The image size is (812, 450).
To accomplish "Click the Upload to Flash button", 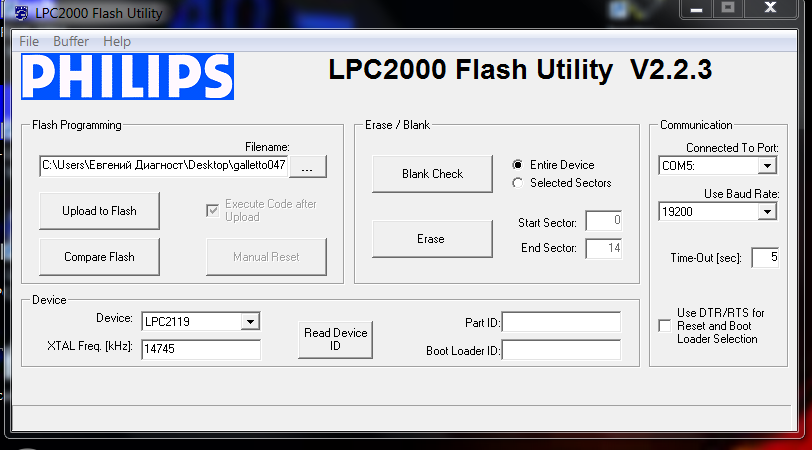I will coord(99,211).
